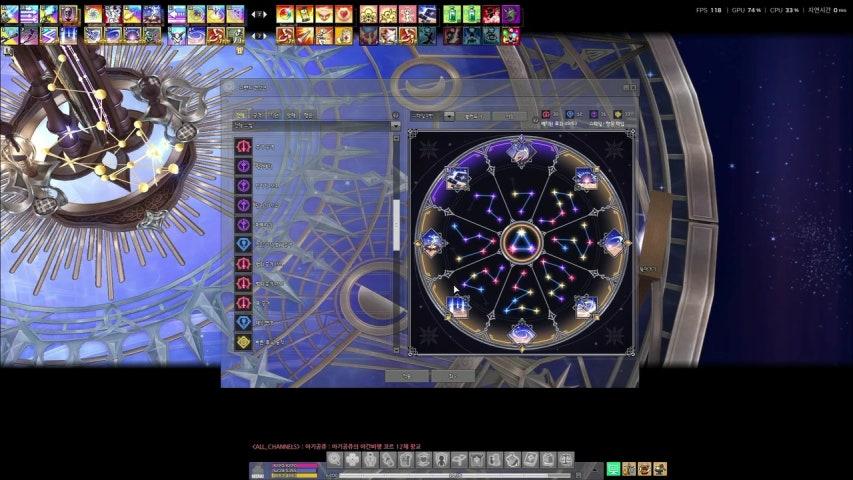
Task: Click the top hotbar row right page arrow
Action: [265, 15]
